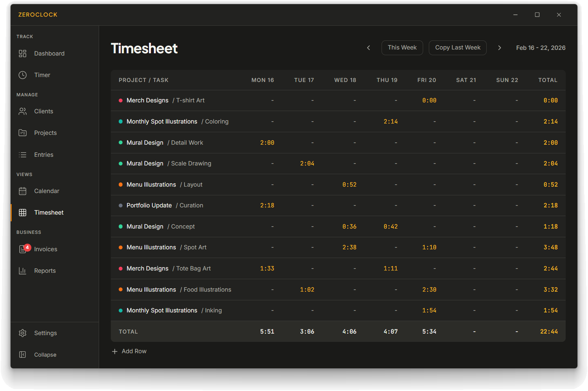Open the Calendar icon in Views
Image resolution: width=588 pixels, height=391 pixels.
[x=23, y=191]
